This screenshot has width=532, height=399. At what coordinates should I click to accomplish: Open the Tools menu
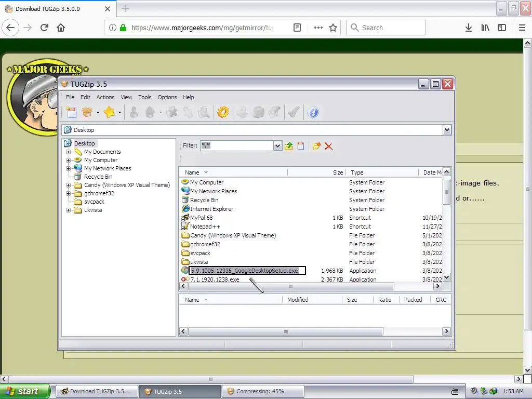point(144,97)
